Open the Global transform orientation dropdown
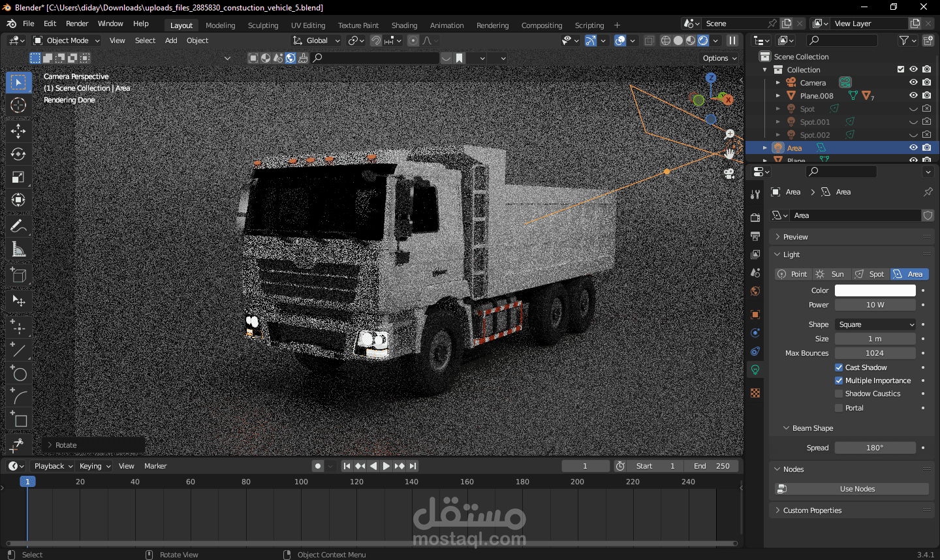The image size is (940, 560). (317, 40)
